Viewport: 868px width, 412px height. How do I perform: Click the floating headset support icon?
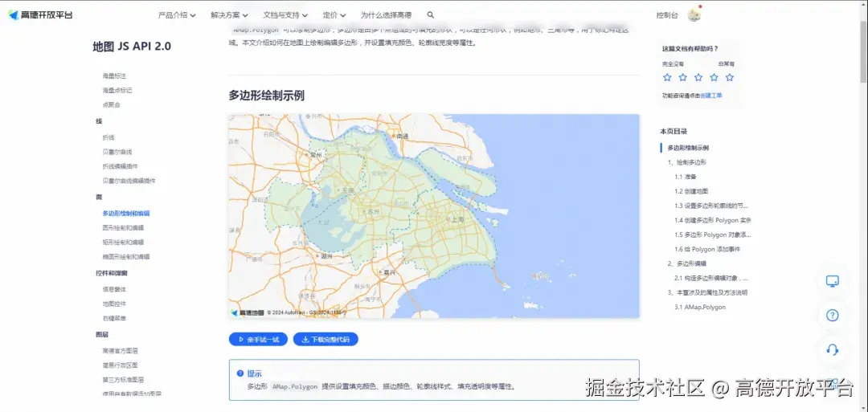click(x=832, y=350)
